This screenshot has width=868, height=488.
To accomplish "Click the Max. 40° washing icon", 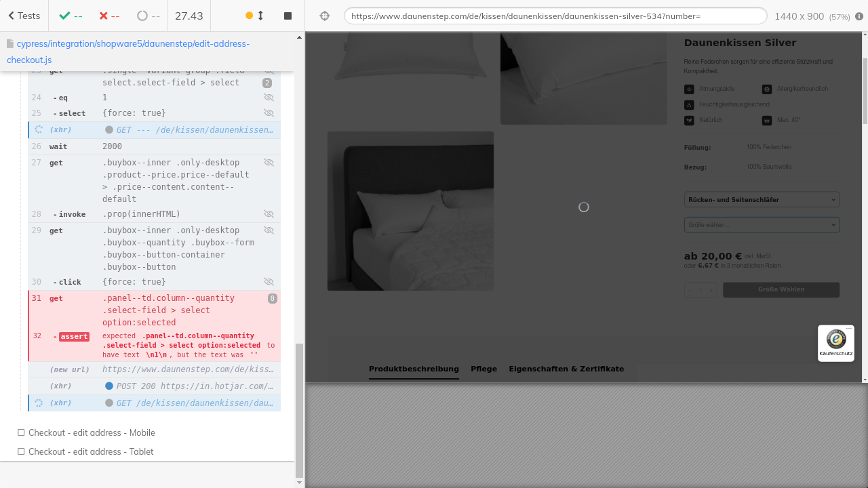I will (767, 121).
